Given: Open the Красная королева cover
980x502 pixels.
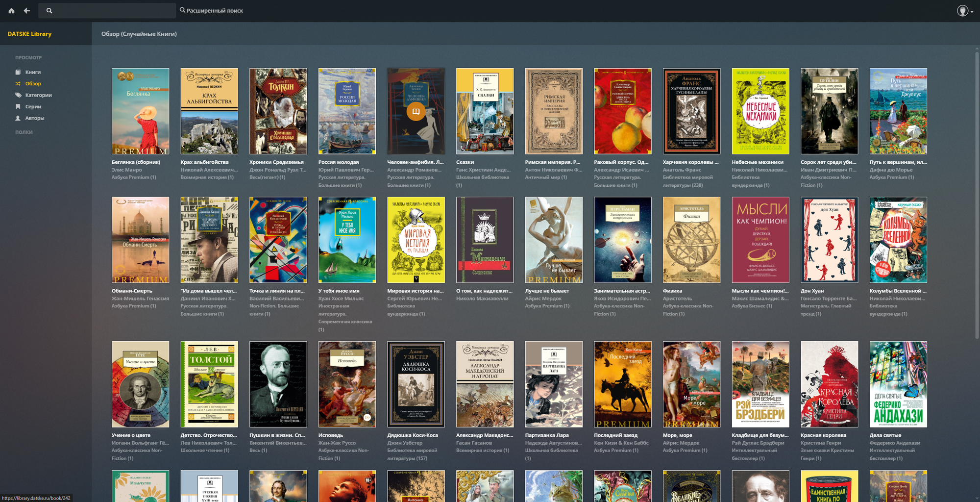Looking at the screenshot, I should (x=830, y=384).
